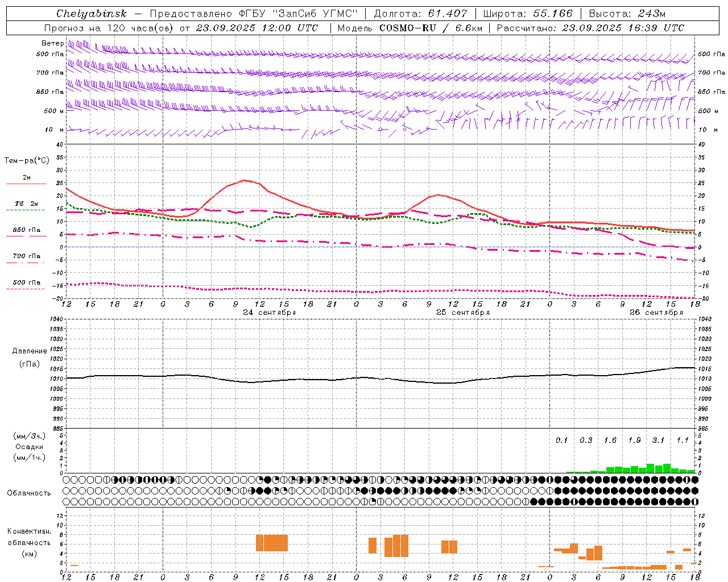The height and width of the screenshot is (582, 728).
Task: Click the 3.1 precipitation total
Action: [x=659, y=440]
